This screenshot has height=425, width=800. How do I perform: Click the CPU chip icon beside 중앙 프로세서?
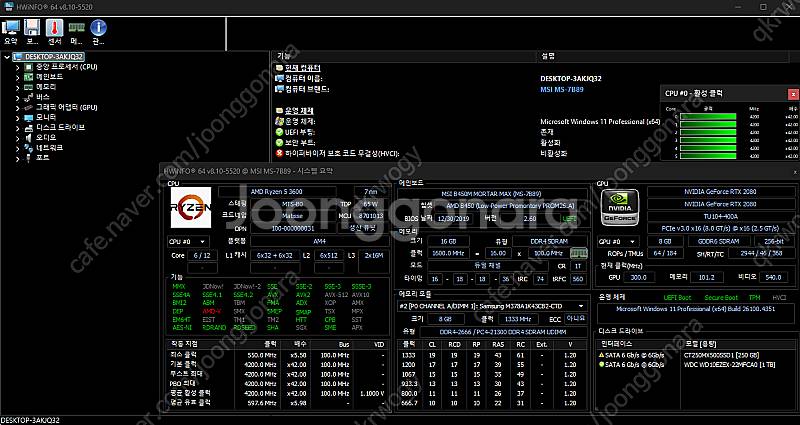click(x=29, y=67)
